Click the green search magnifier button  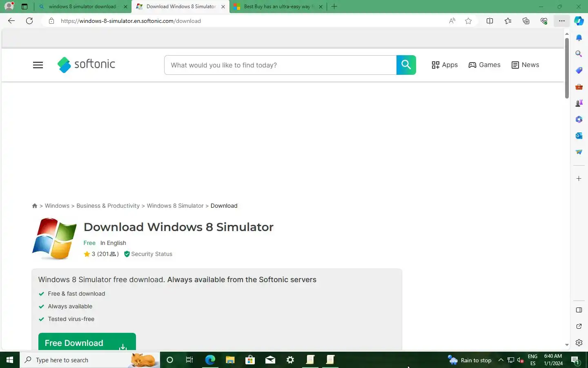406,65
